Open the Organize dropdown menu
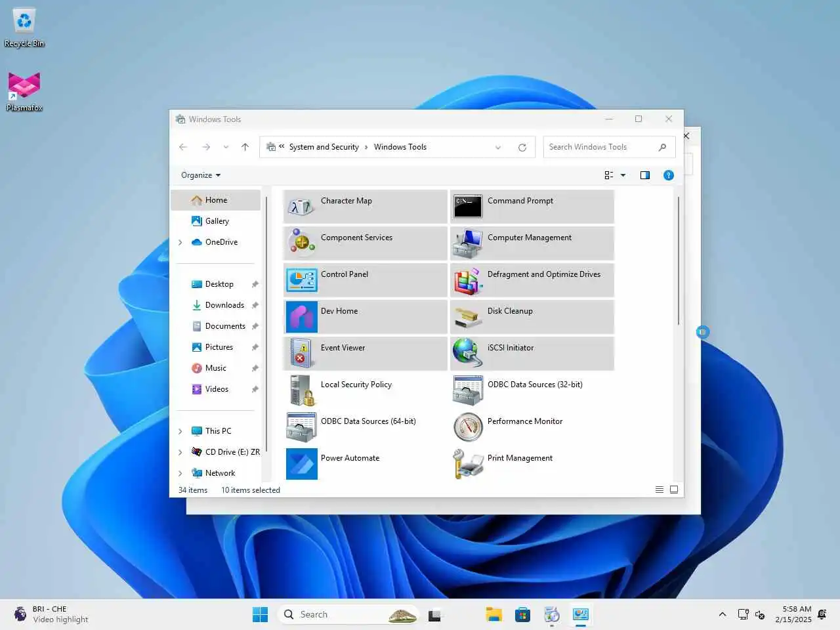This screenshot has width=840, height=630. click(201, 175)
